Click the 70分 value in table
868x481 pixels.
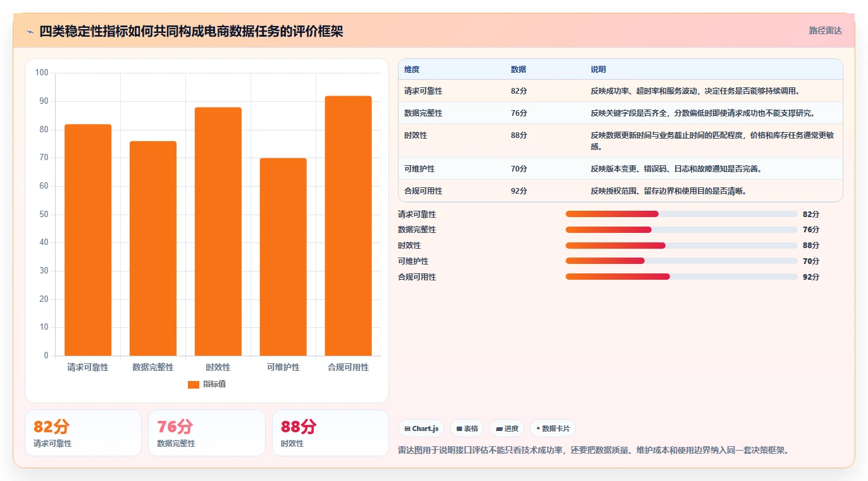click(519, 169)
